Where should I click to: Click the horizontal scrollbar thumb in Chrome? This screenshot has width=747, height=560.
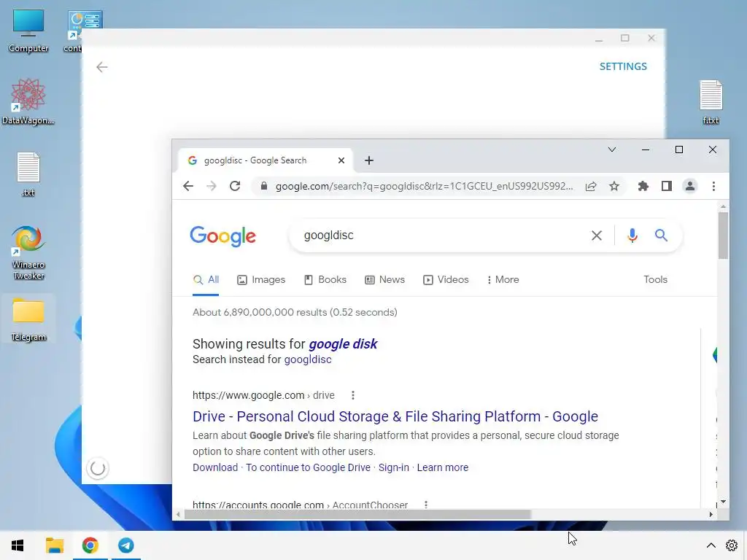357,514
